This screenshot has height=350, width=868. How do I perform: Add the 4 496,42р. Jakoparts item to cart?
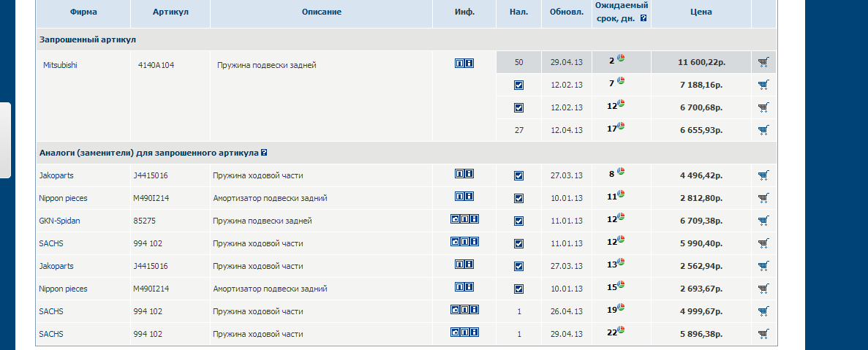click(x=763, y=175)
